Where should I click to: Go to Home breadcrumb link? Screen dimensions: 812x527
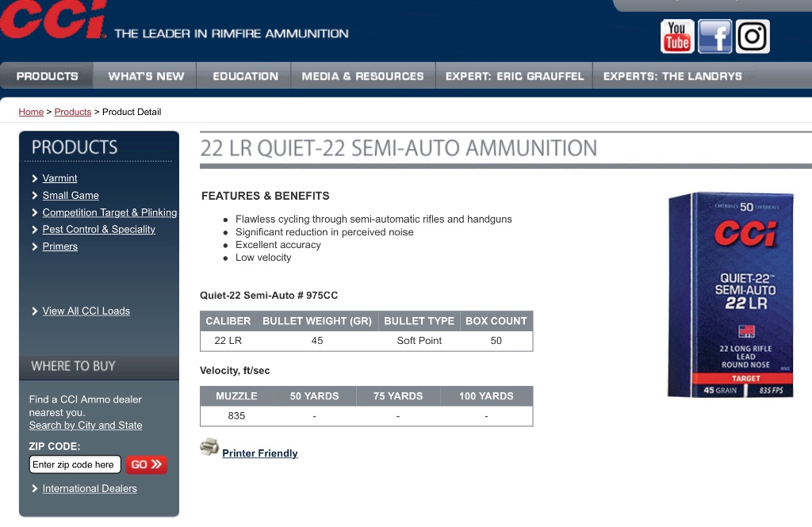tap(31, 112)
